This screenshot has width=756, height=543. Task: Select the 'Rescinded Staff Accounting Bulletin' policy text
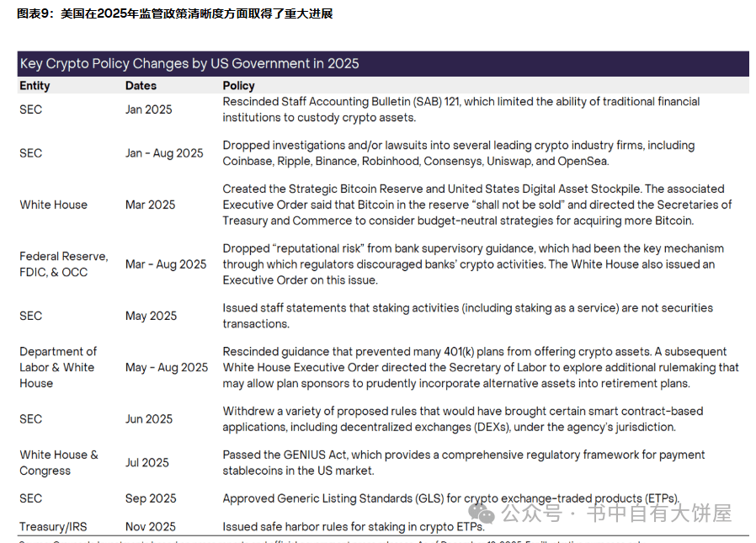[461, 109]
